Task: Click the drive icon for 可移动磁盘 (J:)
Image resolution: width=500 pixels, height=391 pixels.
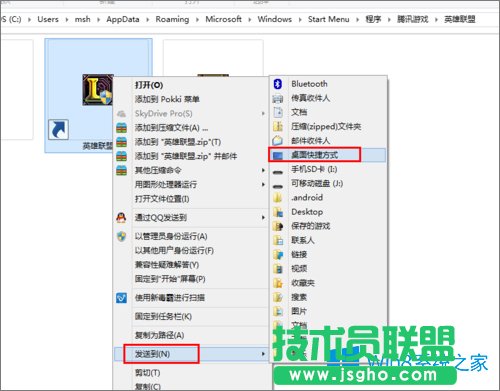Action: tap(278, 187)
